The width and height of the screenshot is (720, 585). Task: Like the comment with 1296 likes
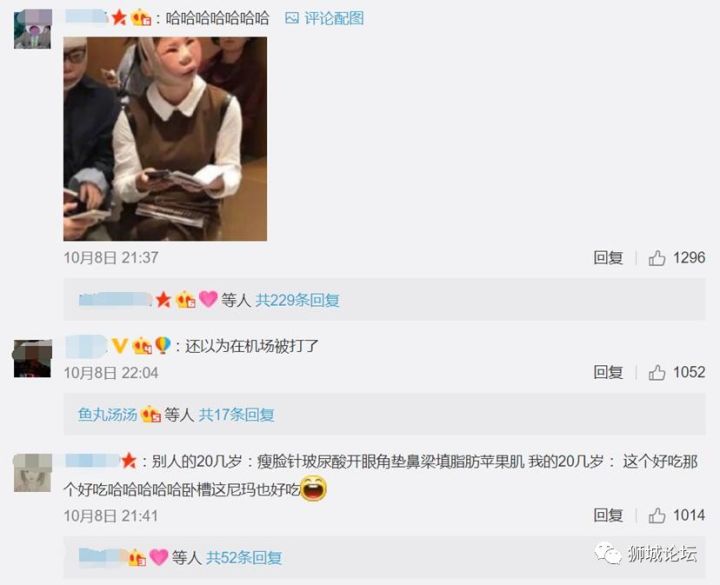point(657,258)
